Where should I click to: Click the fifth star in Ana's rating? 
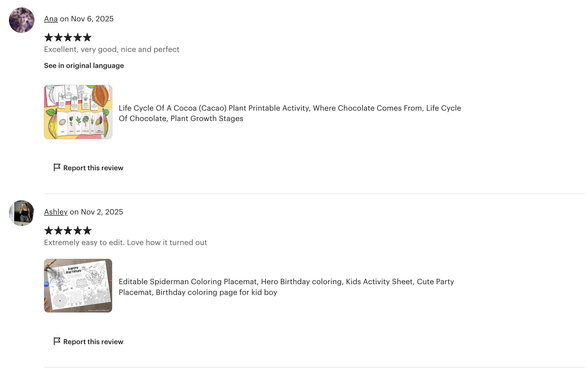(87, 38)
